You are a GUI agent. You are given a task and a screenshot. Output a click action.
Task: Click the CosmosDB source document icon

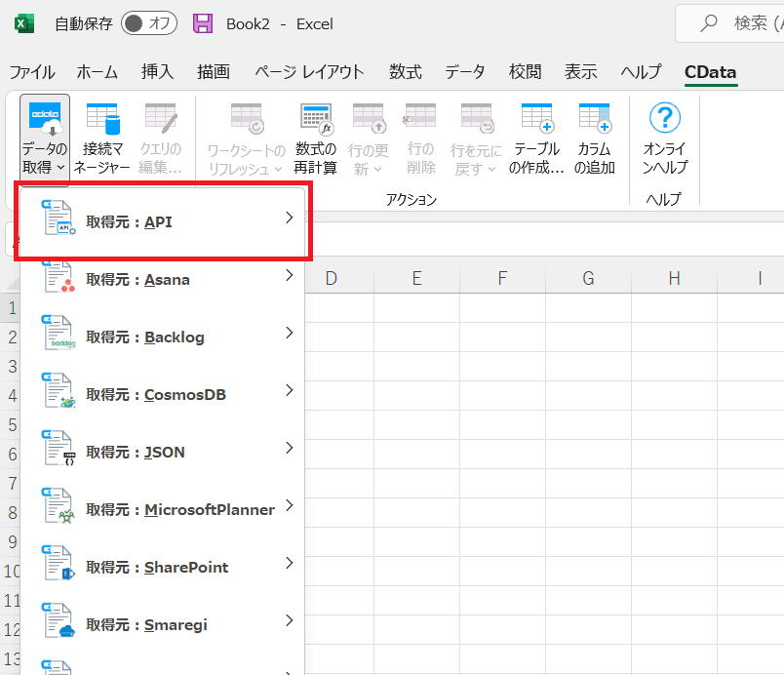pyautogui.click(x=59, y=390)
